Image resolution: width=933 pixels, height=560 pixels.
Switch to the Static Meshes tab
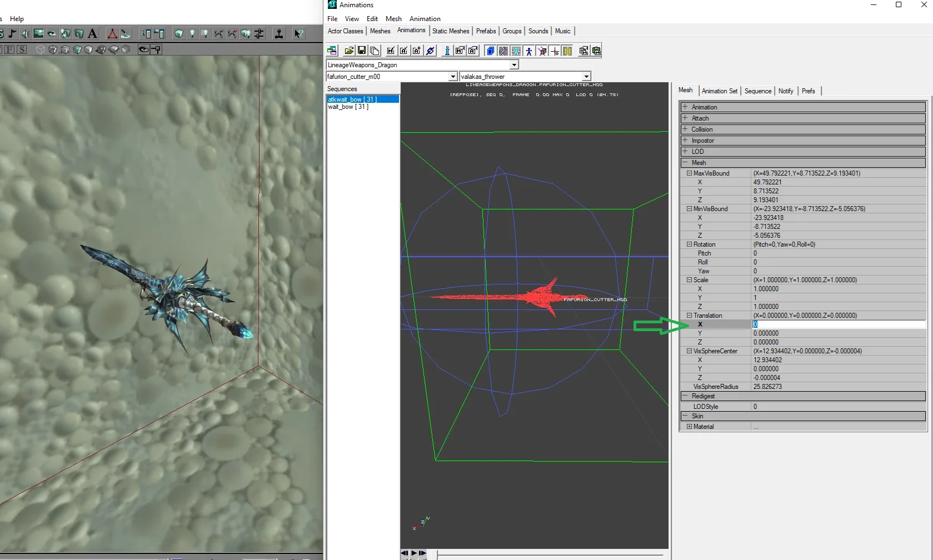click(x=451, y=31)
